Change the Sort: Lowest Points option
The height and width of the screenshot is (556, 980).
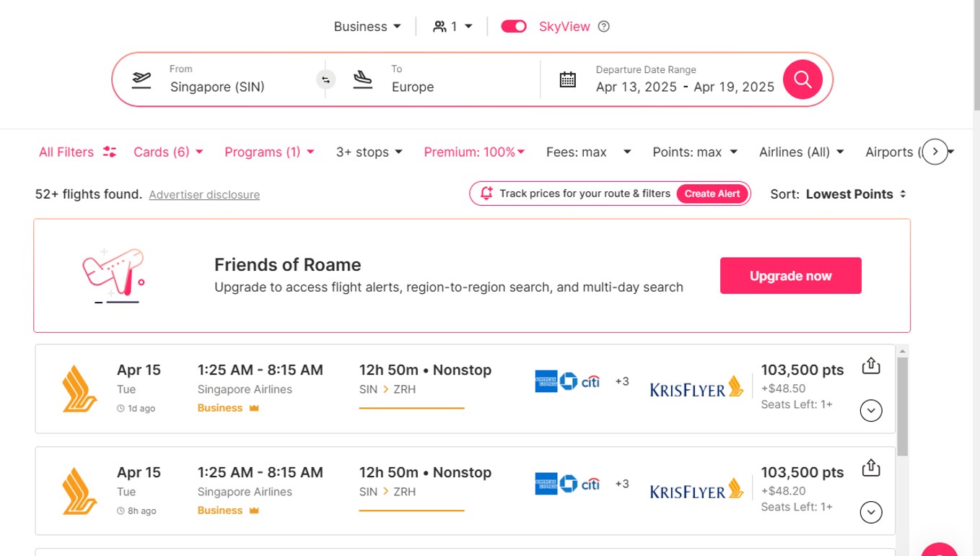pyautogui.click(x=838, y=194)
